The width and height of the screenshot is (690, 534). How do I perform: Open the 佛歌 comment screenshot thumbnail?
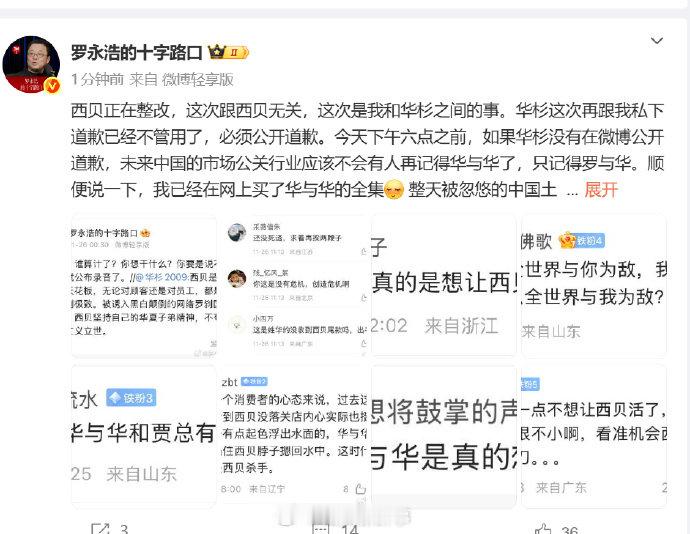pos(594,285)
